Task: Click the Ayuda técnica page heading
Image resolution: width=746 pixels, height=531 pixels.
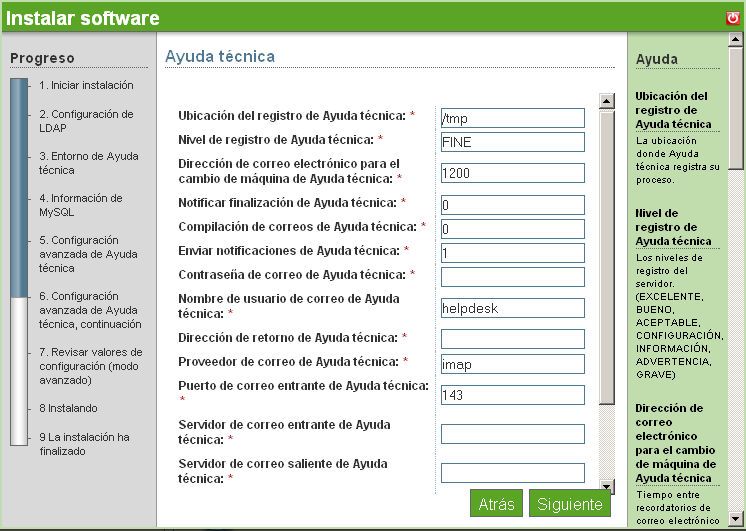Action: point(220,56)
